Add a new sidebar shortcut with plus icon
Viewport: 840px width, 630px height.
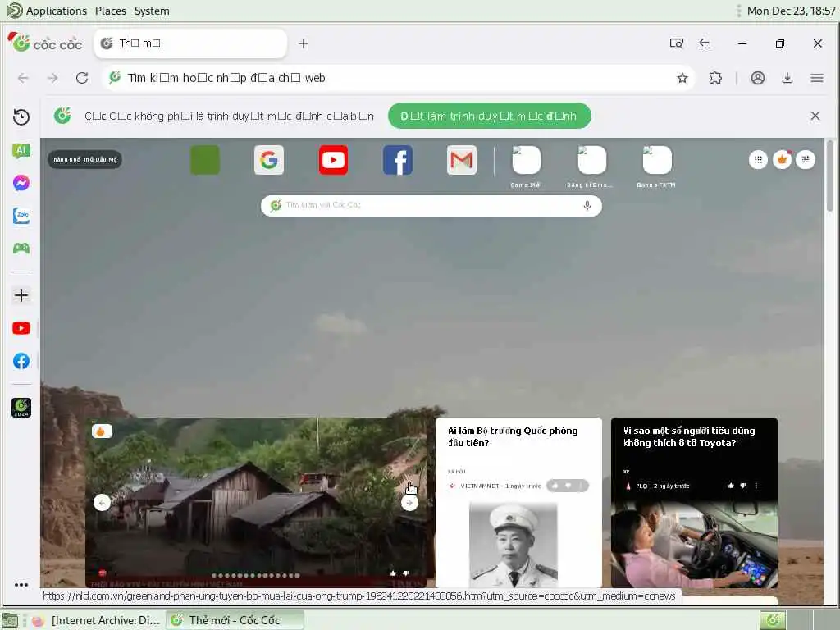[21, 295]
